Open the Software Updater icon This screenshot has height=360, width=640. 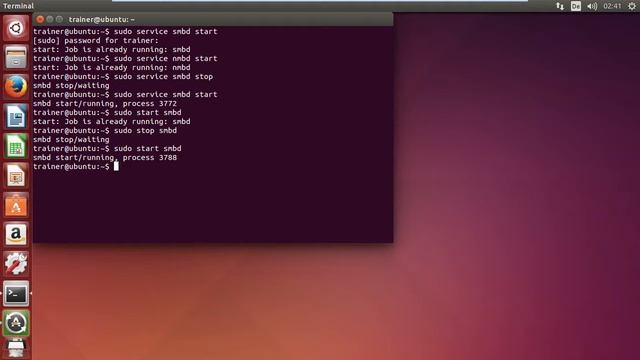pos(16,323)
